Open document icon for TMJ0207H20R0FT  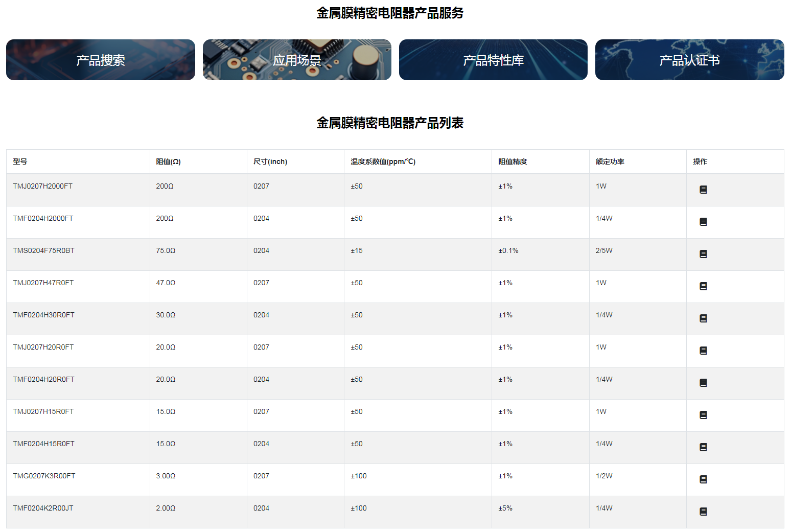click(703, 351)
